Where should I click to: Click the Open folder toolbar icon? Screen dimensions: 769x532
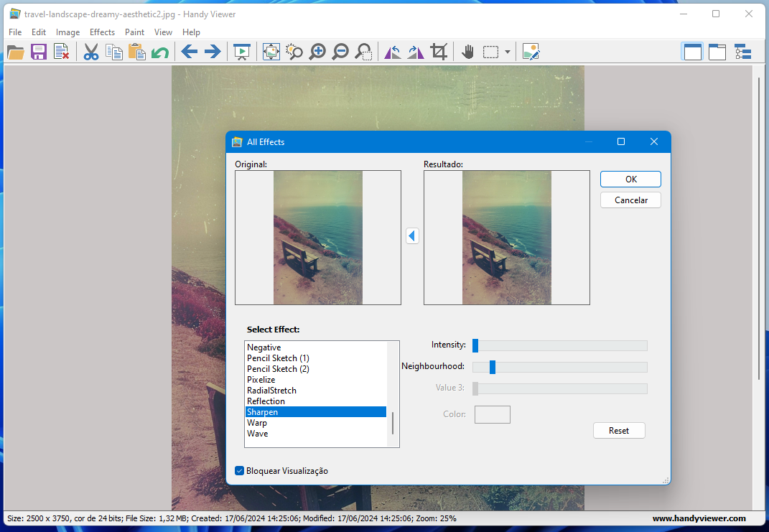coord(15,52)
